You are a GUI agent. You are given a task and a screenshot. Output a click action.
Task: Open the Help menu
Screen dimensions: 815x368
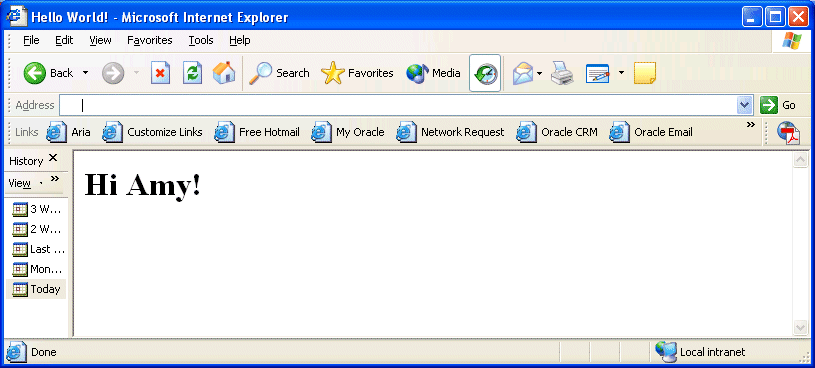(240, 40)
